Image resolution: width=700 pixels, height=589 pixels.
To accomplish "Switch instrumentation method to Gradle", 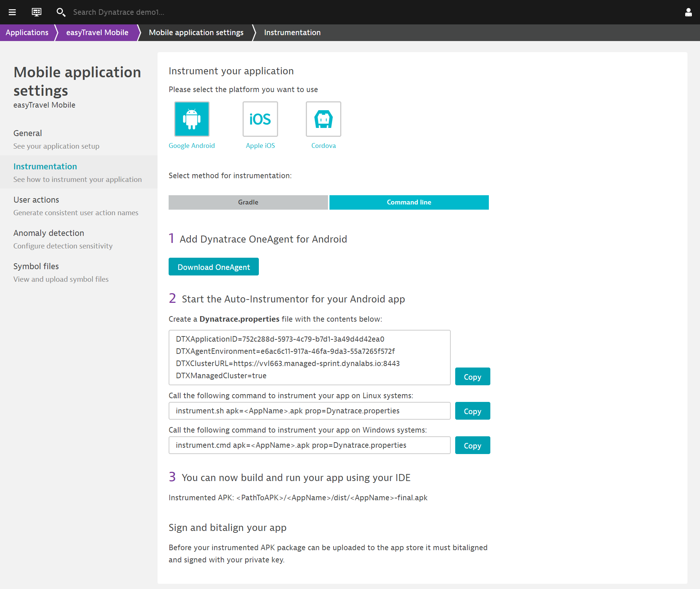I will point(248,202).
